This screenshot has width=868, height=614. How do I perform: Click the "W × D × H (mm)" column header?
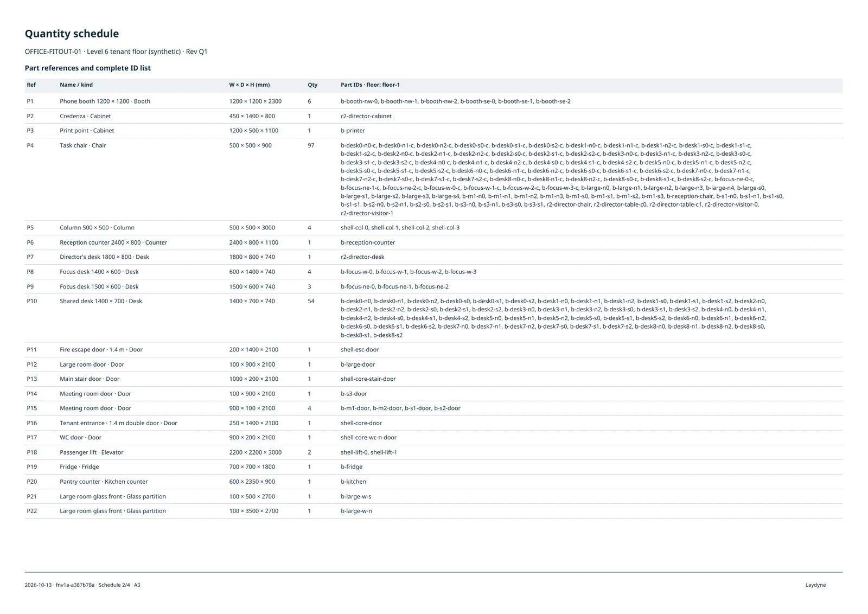tap(250, 85)
